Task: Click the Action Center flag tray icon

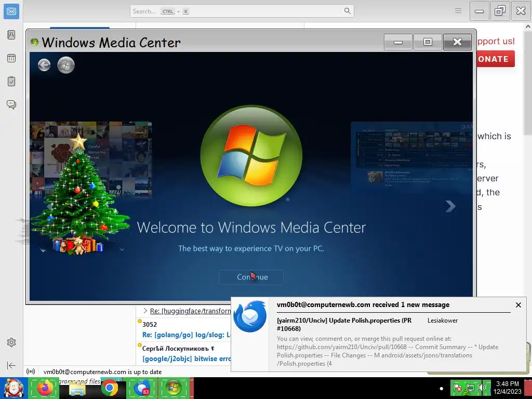Action: pos(458,388)
